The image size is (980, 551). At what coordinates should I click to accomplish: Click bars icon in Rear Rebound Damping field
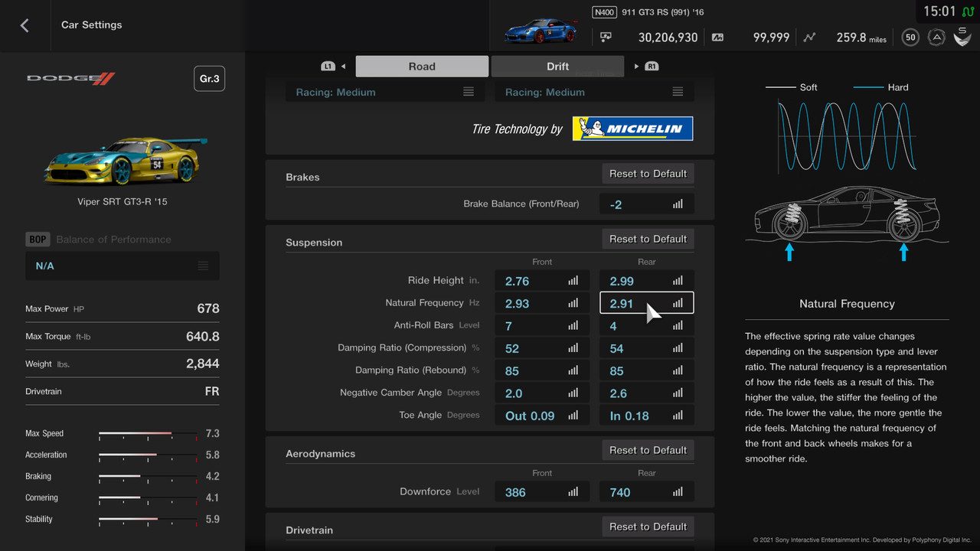coord(678,370)
